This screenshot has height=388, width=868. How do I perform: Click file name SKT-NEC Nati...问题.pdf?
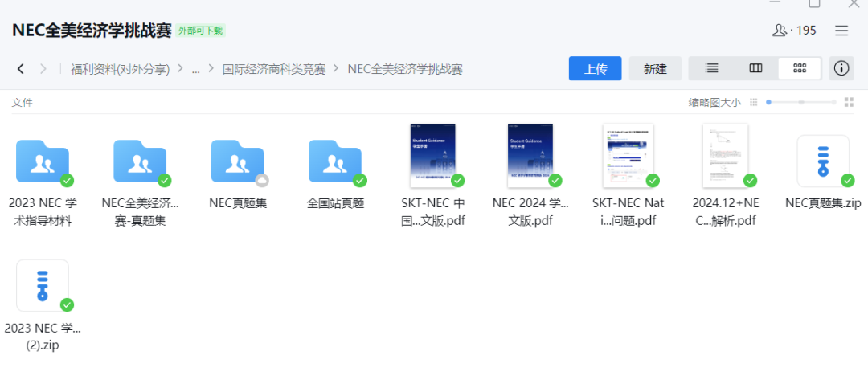click(628, 212)
